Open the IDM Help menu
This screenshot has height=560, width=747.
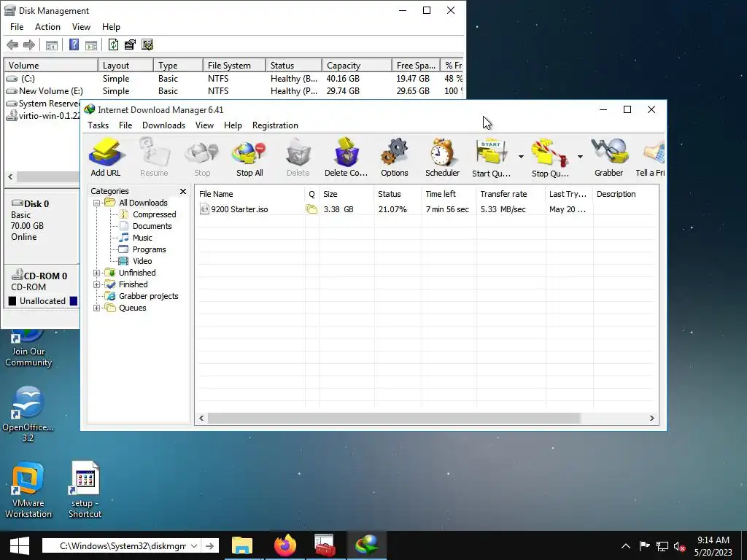pyautogui.click(x=233, y=125)
